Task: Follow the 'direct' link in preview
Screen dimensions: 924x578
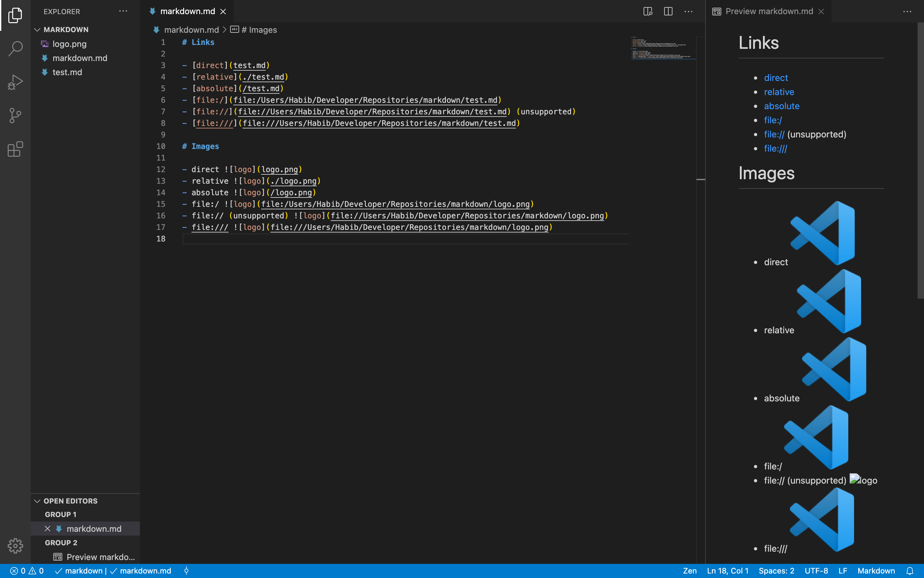Action: click(x=776, y=78)
